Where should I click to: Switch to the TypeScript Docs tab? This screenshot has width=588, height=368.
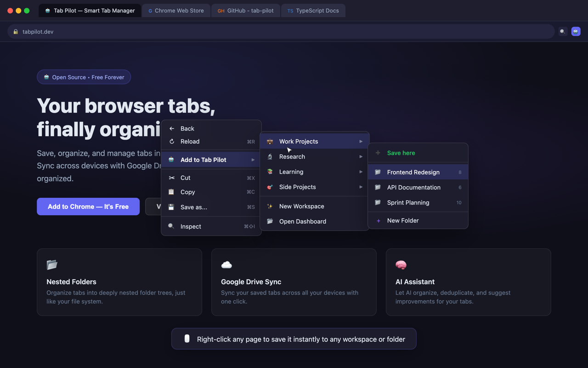(x=313, y=10)
